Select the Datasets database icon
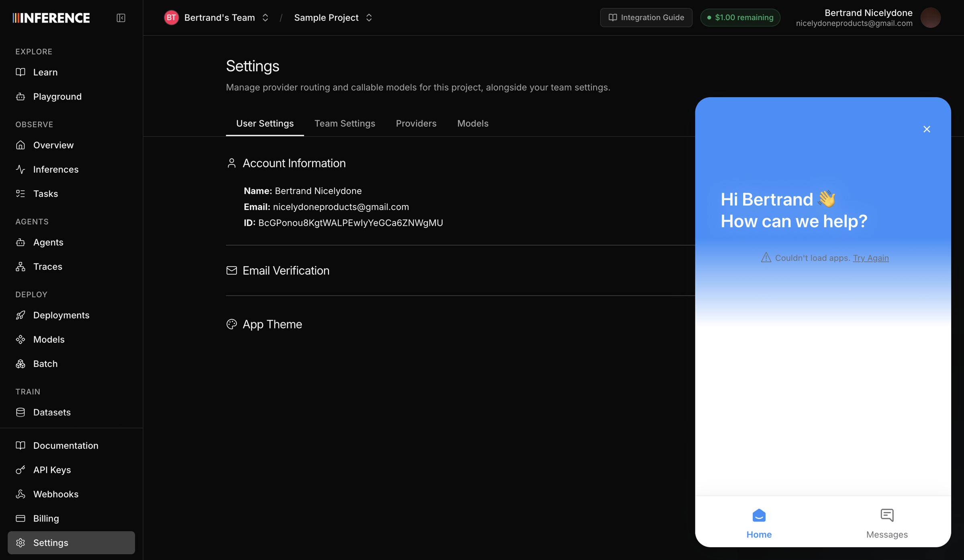964x560 pixels. [20, 412]
